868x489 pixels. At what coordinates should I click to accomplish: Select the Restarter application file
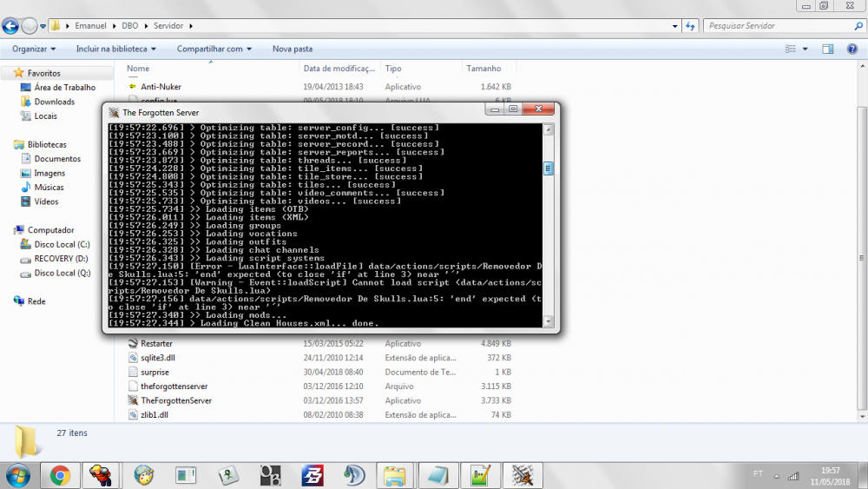point(156,344)
